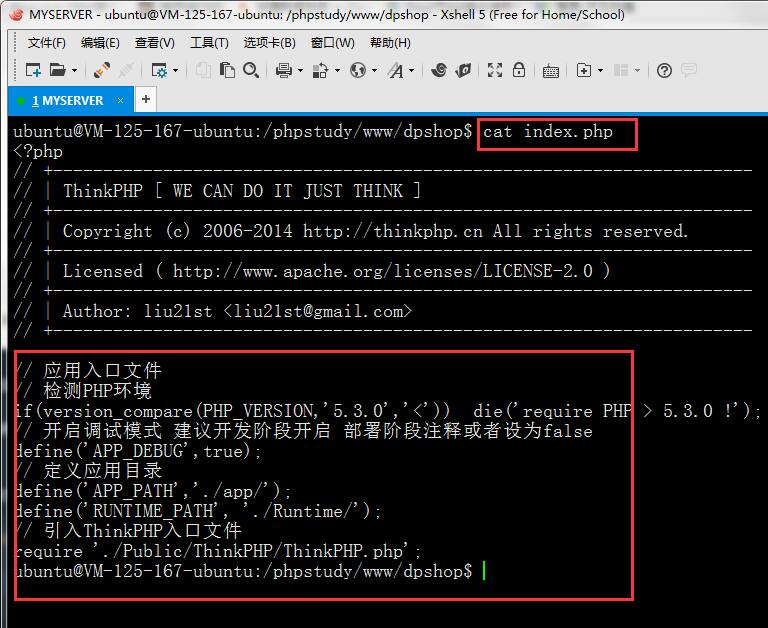Toggle full screen mode icon
Viewport: 768px width, 628px height.
[x=495, y=71]
